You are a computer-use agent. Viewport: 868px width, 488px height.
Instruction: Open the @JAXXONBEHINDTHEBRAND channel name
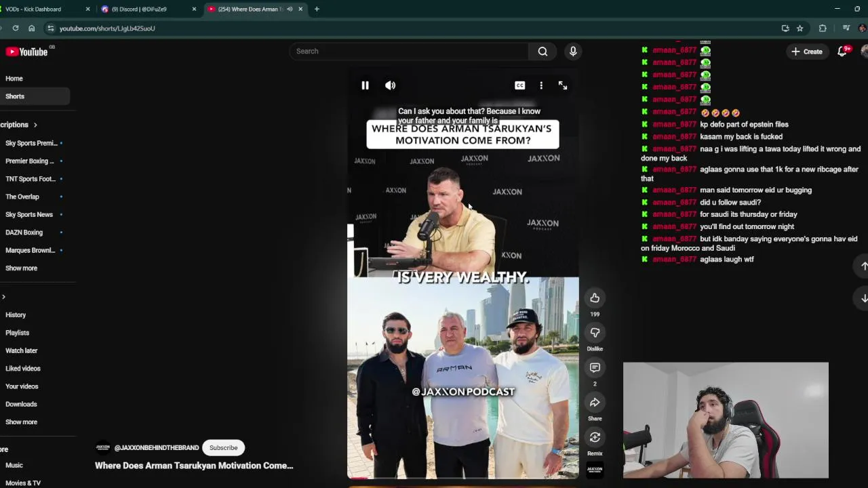157,448
